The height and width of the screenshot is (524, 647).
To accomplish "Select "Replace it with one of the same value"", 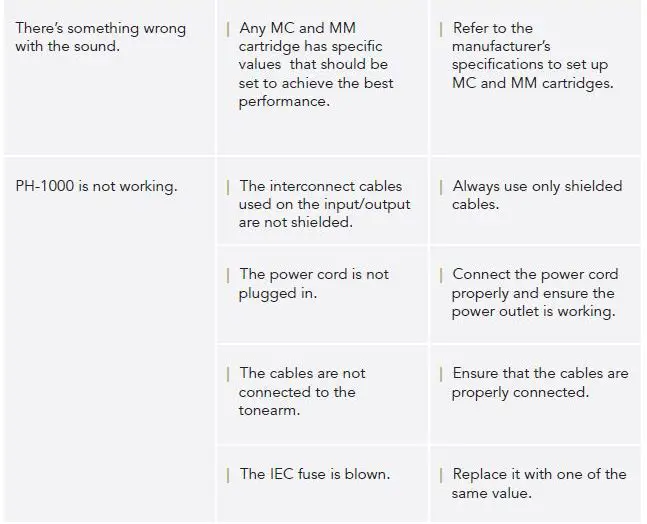I will click(538, 484).
